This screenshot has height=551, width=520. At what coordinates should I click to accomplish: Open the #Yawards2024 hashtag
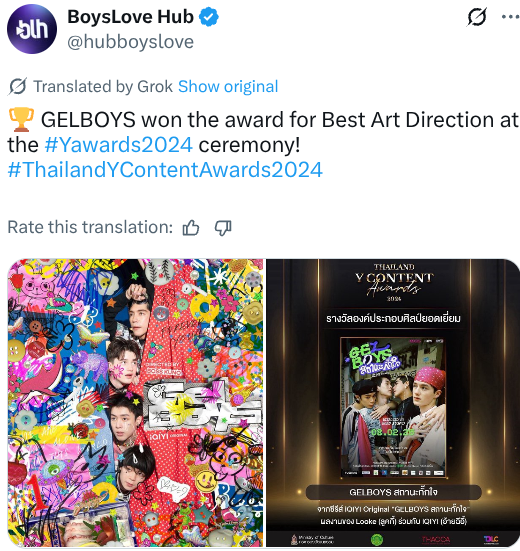pos(119,145)
